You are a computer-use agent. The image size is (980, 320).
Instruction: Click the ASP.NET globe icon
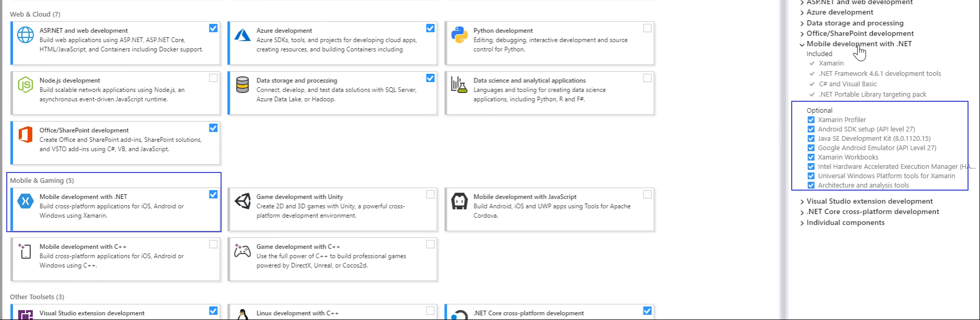click(x=25, y=35)
